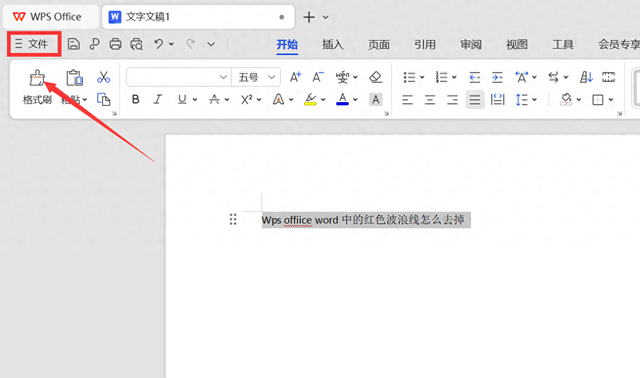Screen dimensions: 640x378
Task: Click the plus new tab button
Action: pyautogui.click(x=309, y=17)
